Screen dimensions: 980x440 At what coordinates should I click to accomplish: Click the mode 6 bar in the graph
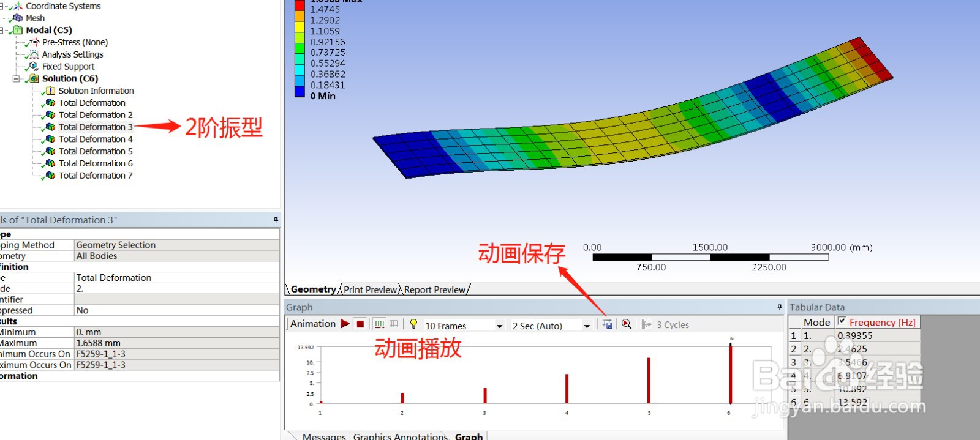pos(730,373)
